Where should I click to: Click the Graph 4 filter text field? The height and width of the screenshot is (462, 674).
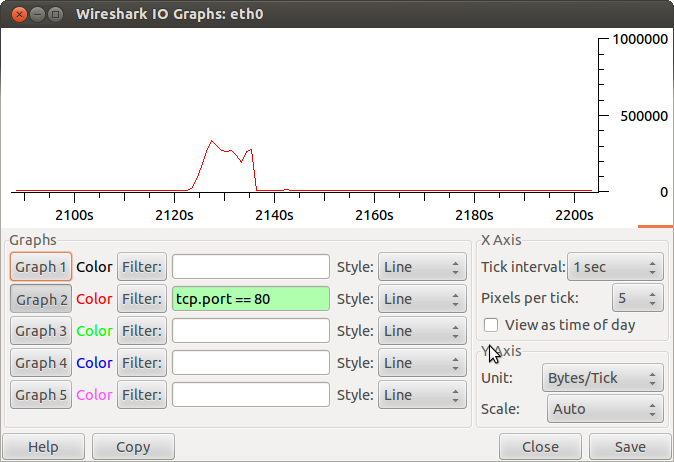[x=251, y=363]
